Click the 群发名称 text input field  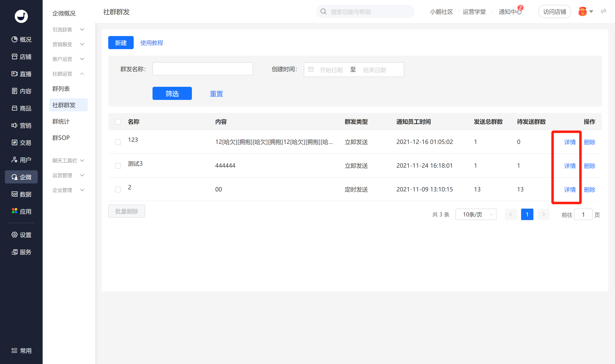(x=203, y=69)
